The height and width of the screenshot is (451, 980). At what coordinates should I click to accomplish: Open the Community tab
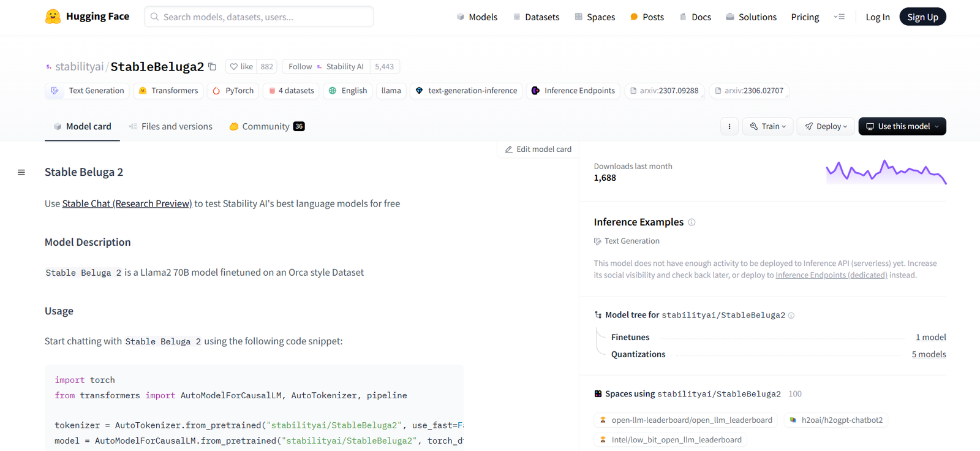[266, 126]
